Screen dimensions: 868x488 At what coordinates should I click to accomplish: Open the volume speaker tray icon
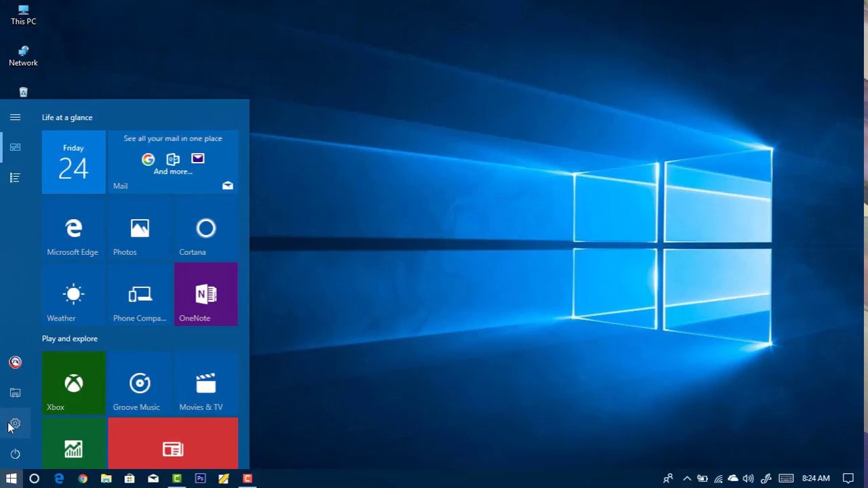pyautogui.click(x=748, y=479)
